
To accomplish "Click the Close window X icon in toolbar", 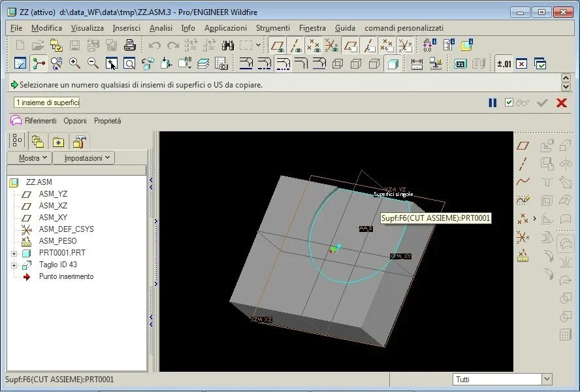I will 522,63.
